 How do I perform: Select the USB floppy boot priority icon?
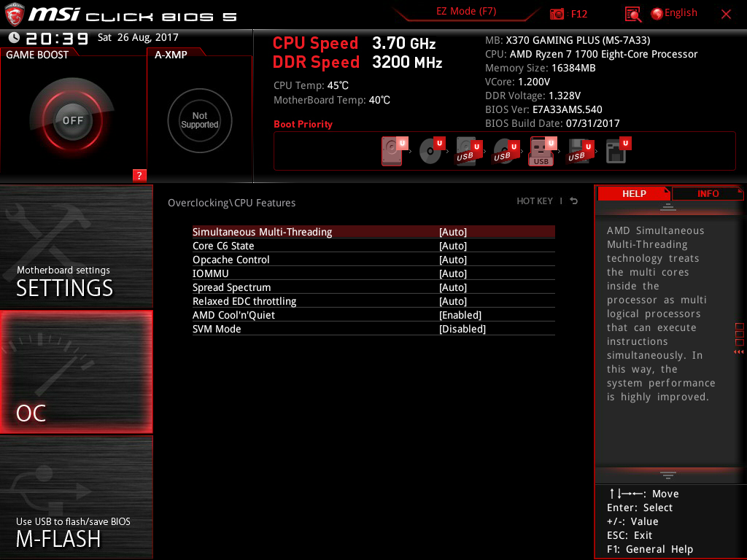coord(580,151)
